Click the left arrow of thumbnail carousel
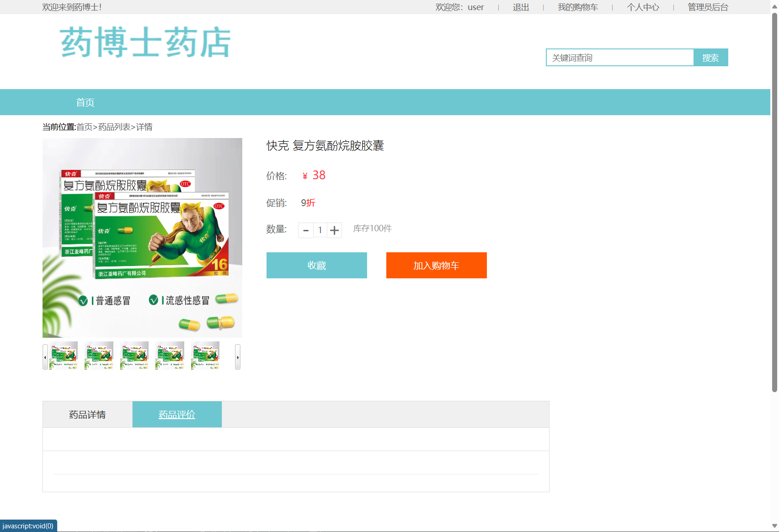Screen dimensions: 779x532 (45, 357)
